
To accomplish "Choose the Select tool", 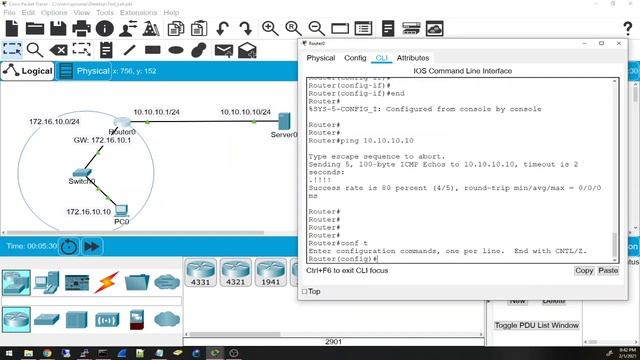I will tap(12, 50).
